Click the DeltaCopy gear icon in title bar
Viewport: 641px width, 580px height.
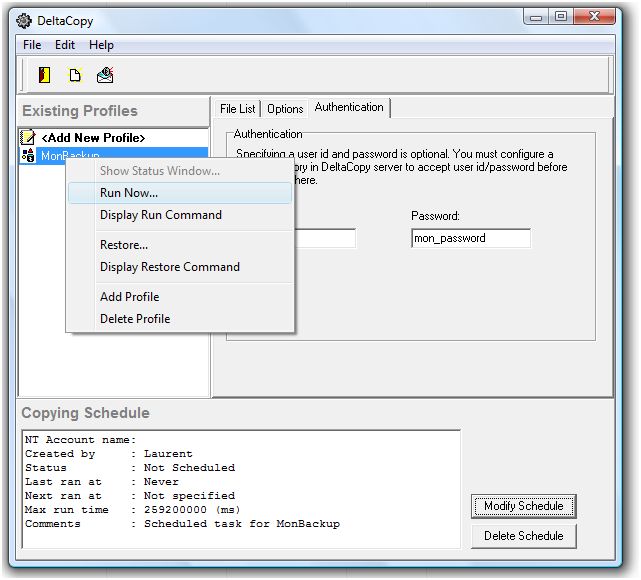point(24,21)
